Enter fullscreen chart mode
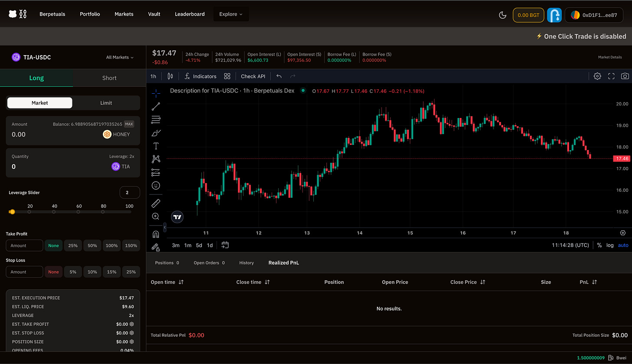632x364 pixels. click(x=611, y=76)
